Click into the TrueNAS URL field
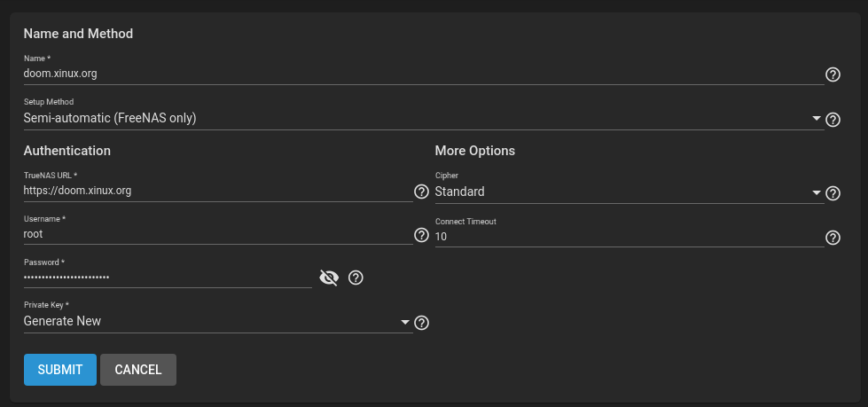 217,191
